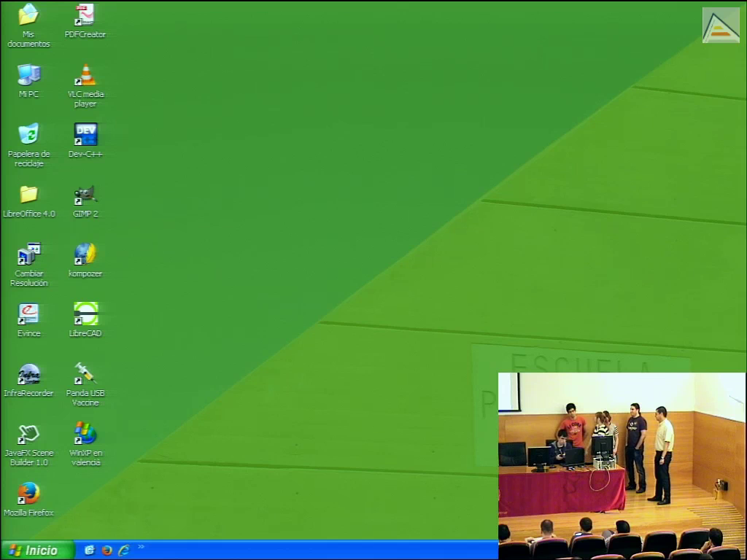Open VLC media player shortcut

coord(85,75)
